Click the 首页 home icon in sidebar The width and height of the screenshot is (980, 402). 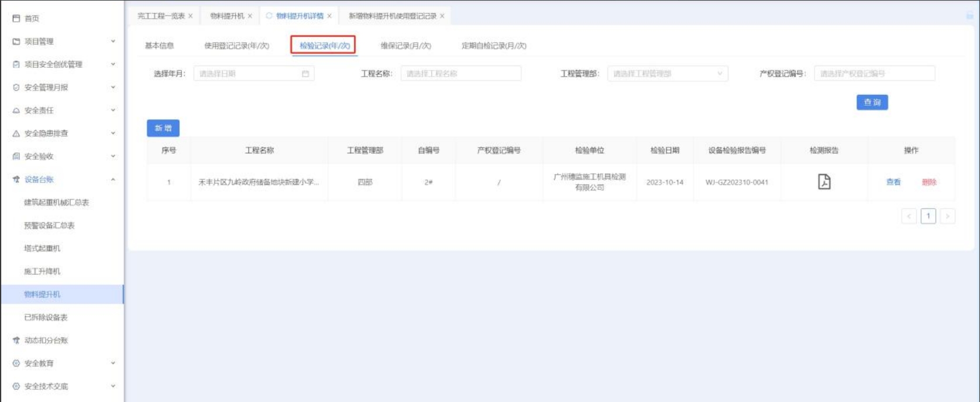pyautogui.click(x=16, y=19)
